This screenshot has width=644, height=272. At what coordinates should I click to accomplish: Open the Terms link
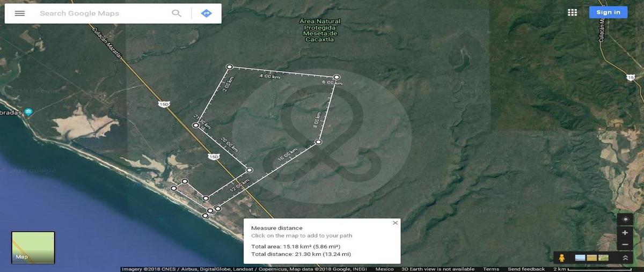491,269
